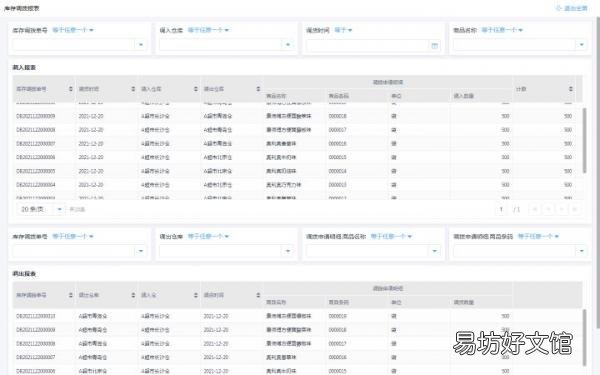Expand the 调入仓库 value dropdown arrow
Screen dimensions: 600x375
pyautogui.click(x=288, y=45)
